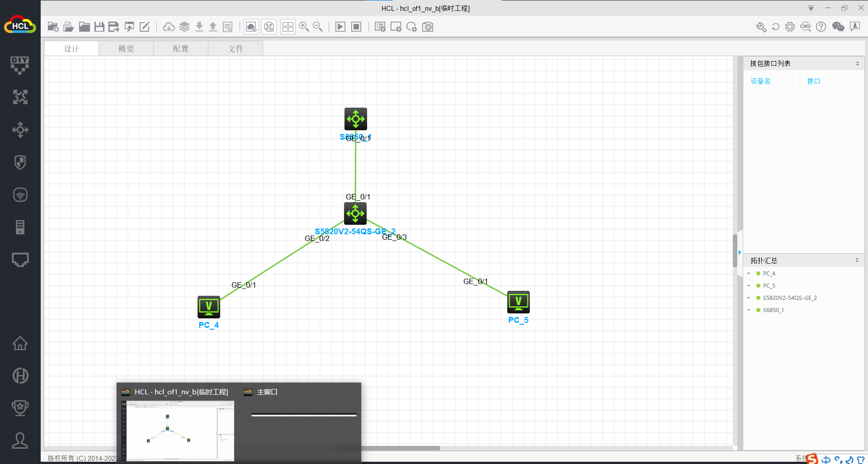Click the circled H icon in sidebar

20,375
